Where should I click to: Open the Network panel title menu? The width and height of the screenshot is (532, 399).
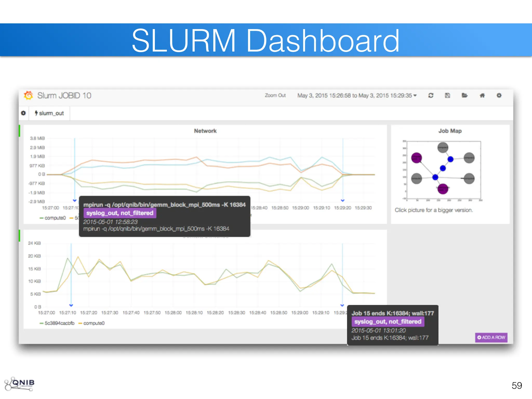click(205, 131)
